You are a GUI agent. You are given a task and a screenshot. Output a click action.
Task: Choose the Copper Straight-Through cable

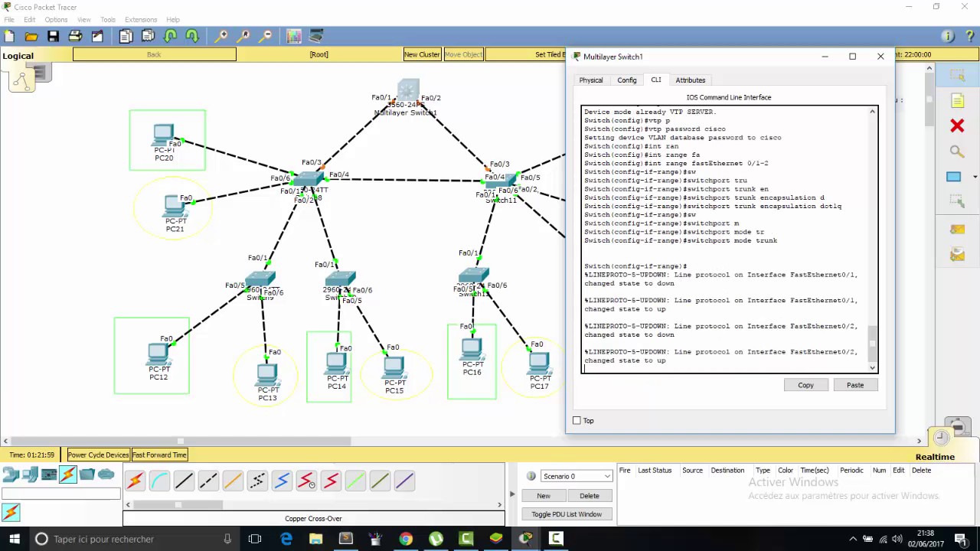[x=184, y=481]
